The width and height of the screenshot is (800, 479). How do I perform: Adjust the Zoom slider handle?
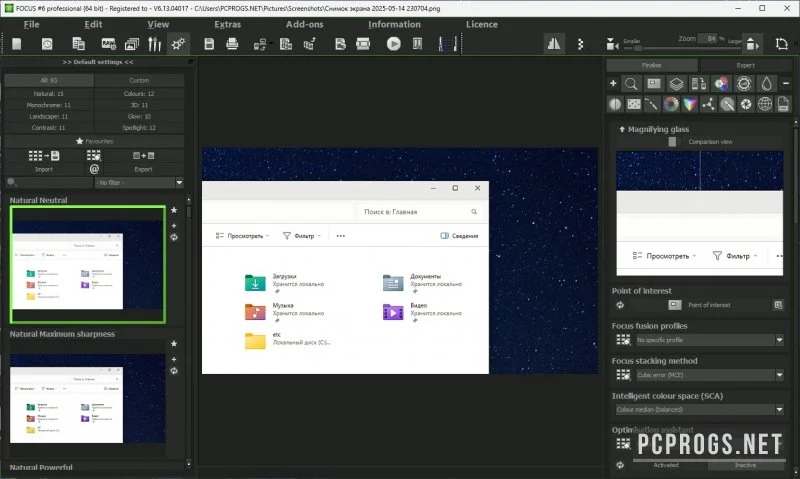(x=638, y=48)
